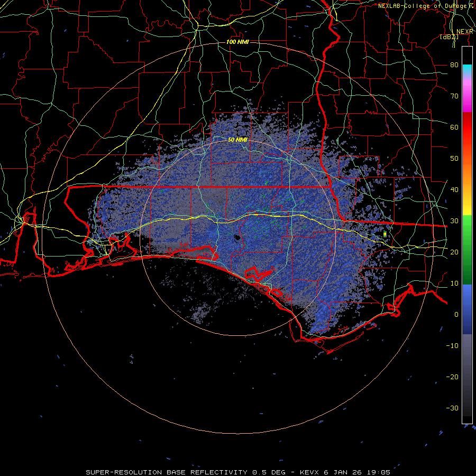
Task: Click the 70 value on the dBZ scale
Action: 454,96
